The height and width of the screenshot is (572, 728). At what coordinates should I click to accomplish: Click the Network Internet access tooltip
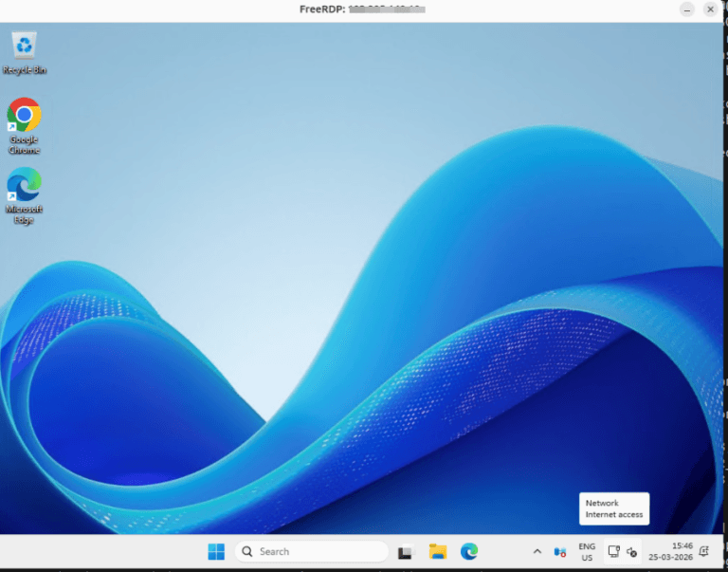tap(614, 508)
